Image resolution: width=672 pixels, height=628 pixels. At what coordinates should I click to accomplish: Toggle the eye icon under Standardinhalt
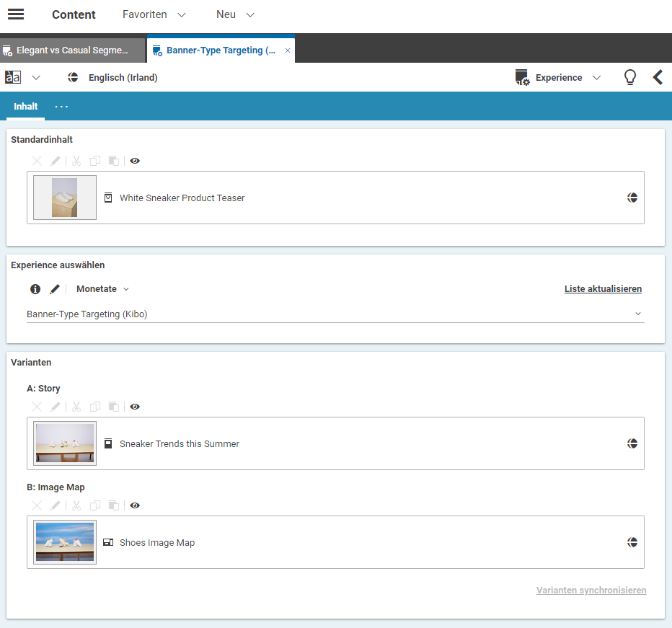coord(135,161)
